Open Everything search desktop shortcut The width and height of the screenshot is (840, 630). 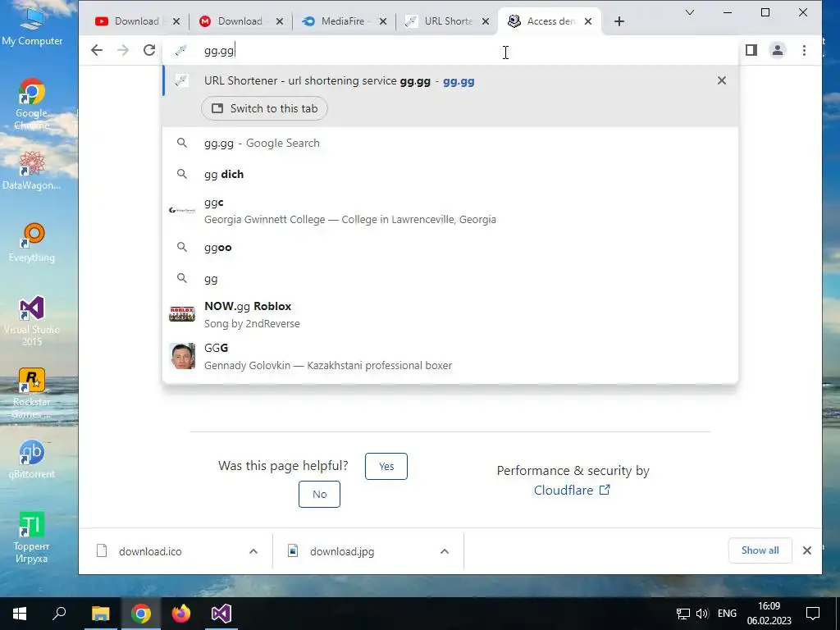[x=32, y=243]
